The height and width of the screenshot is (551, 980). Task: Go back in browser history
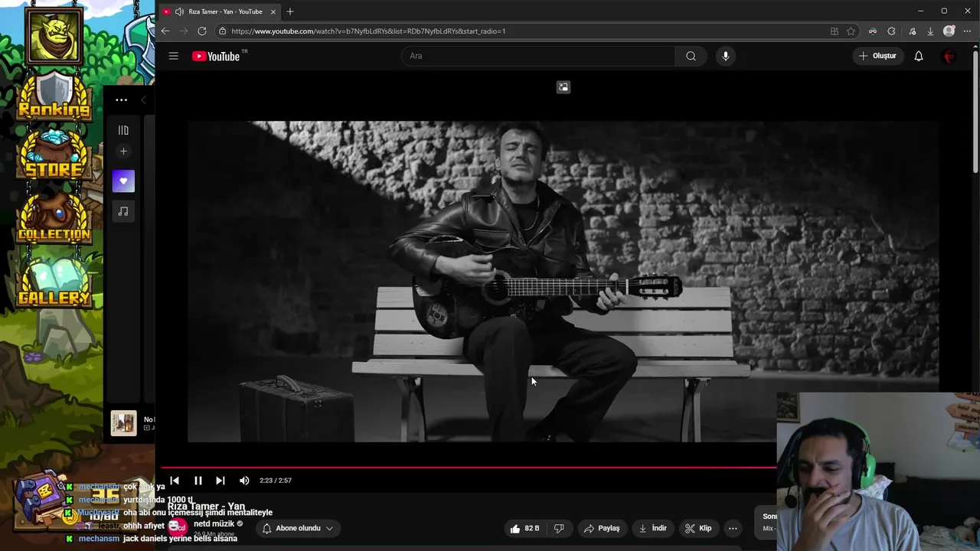(x=165, y=31)
